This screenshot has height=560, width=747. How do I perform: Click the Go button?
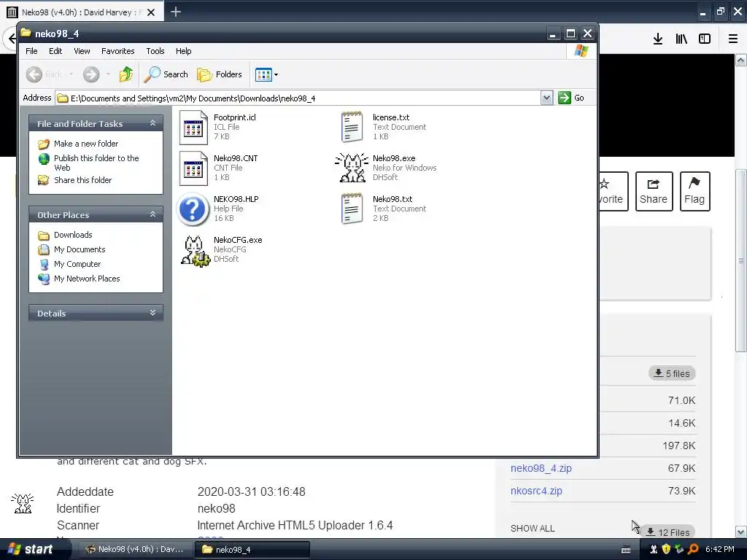click(x=572, y=98)
